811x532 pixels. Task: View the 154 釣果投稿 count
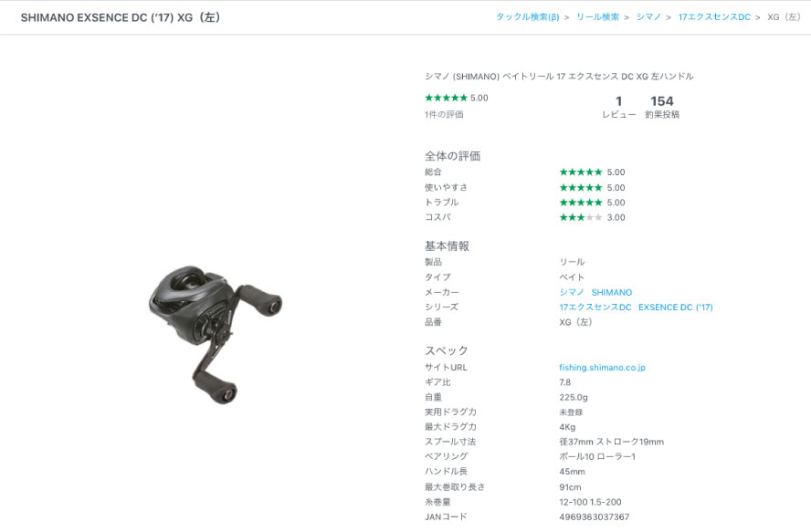662,107
